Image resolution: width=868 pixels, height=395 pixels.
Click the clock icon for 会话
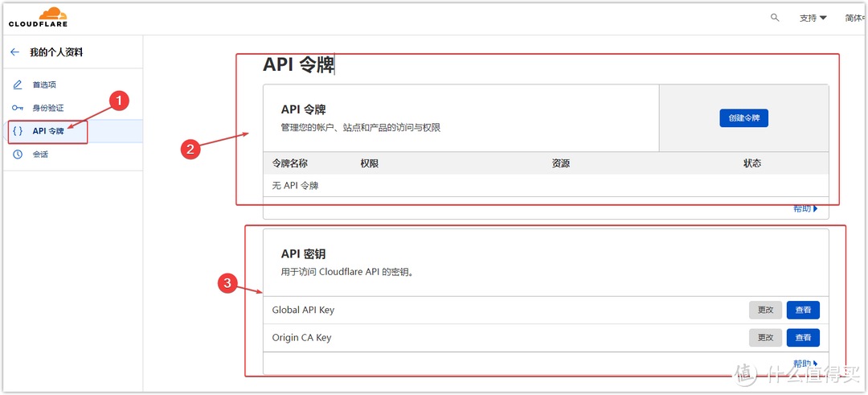coord(18,154)
